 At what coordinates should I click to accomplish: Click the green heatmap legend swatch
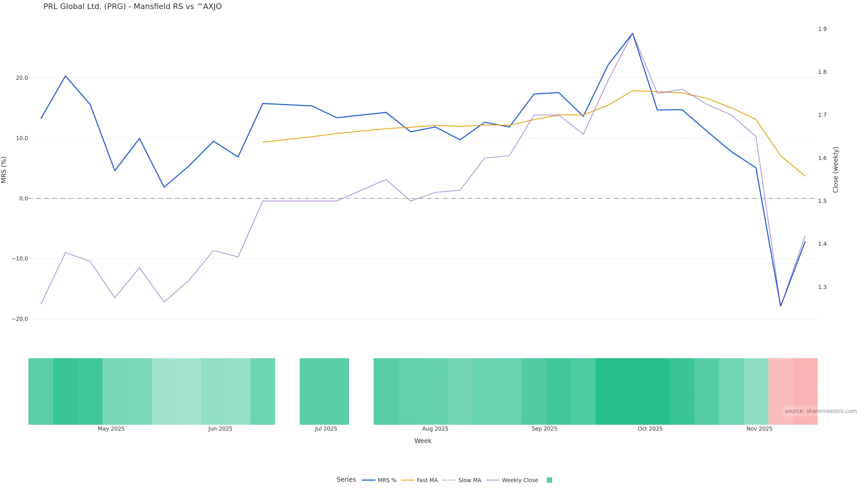(x=549, y=480)
